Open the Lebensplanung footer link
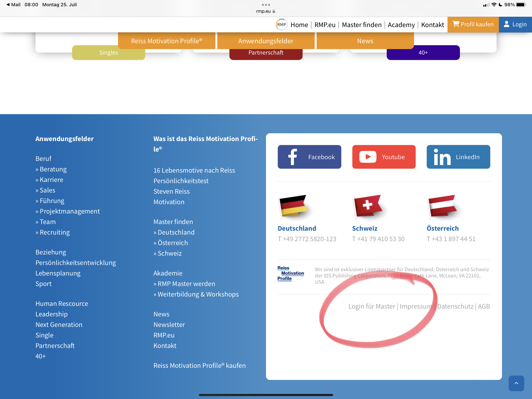The image size is (532, 399). [x=58, y=273]
